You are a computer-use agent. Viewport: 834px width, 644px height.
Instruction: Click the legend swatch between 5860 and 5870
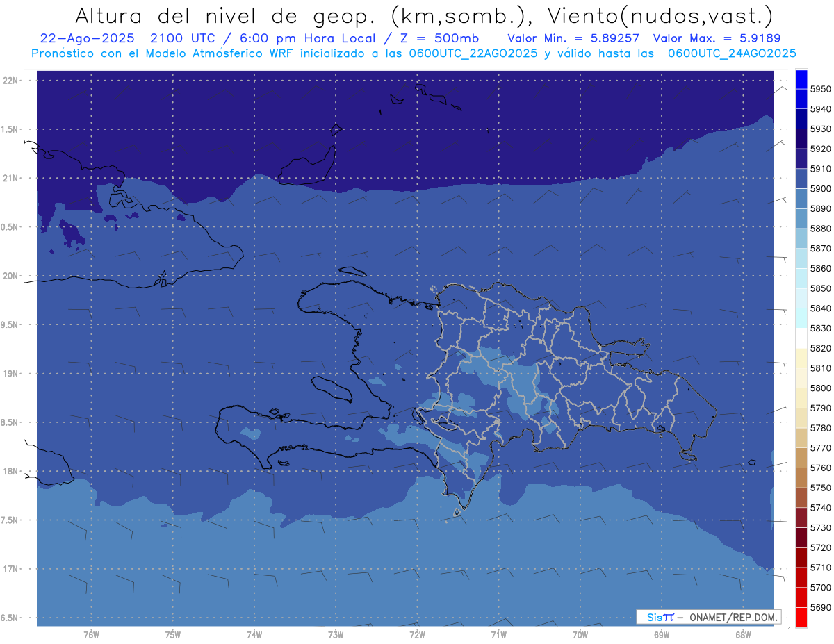[x=801, y=258]
